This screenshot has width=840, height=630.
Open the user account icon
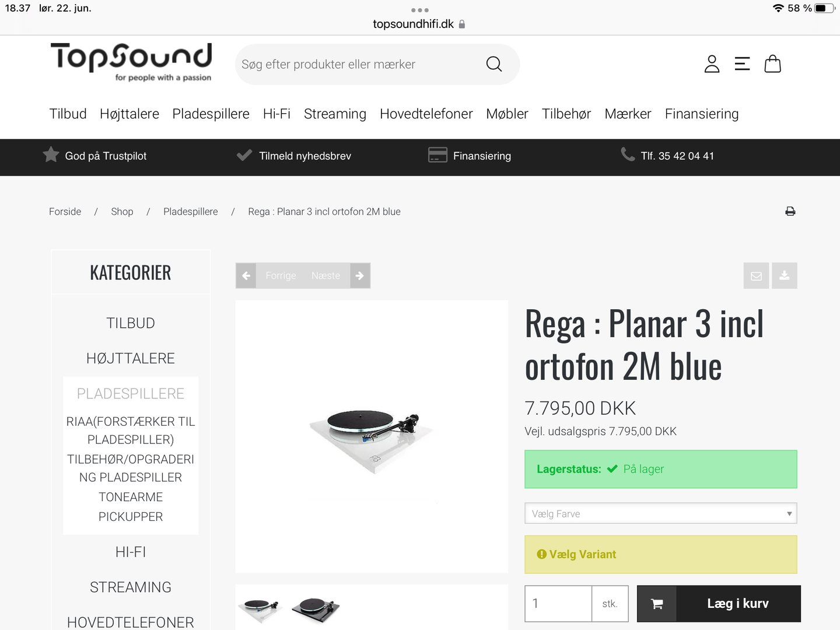(712, 64)
